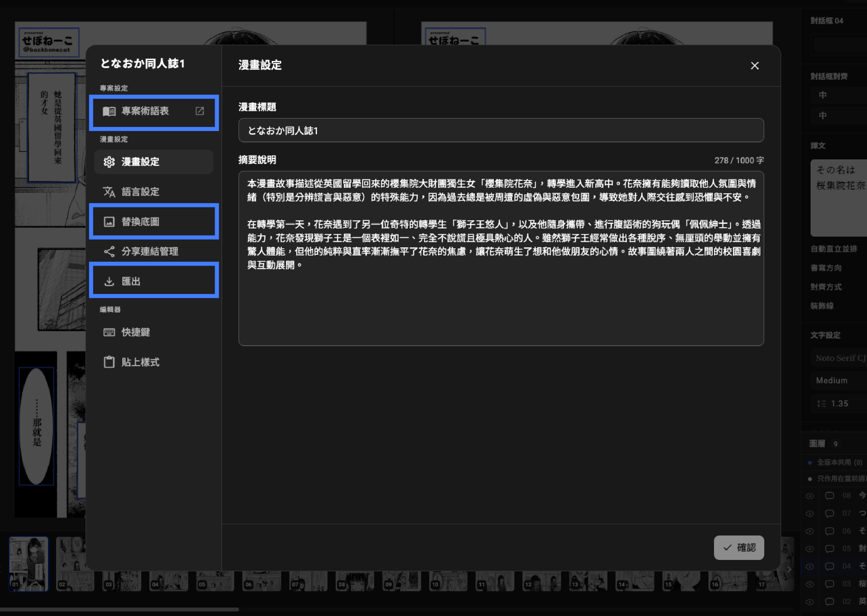
Task: Click the translate icon next to 語言設定
Action: (109, 192)
